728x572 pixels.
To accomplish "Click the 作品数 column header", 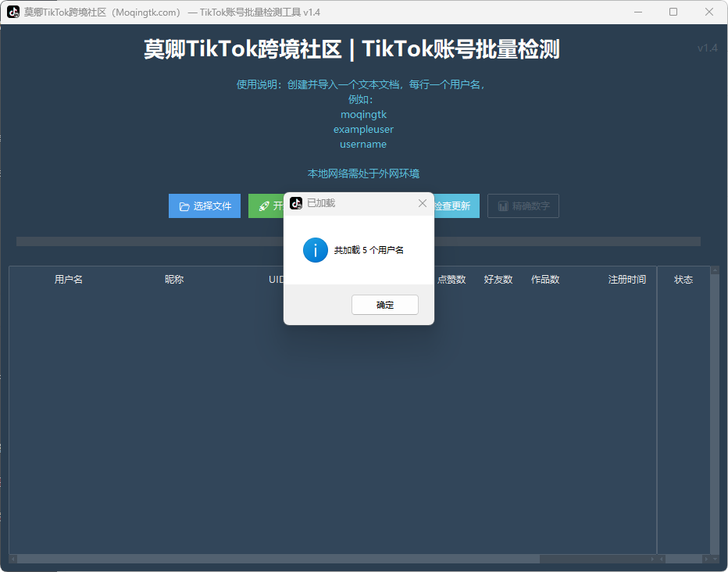I will pos(545,280).
